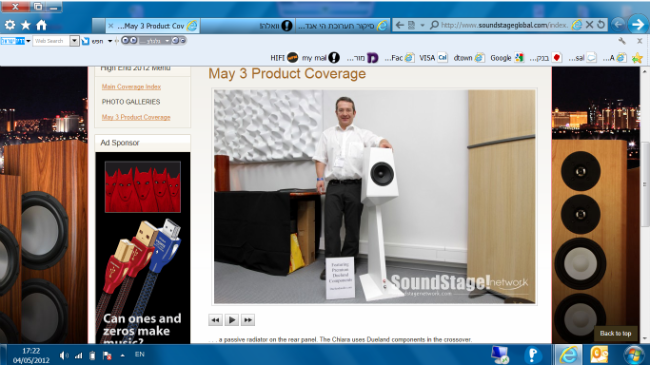Open the Favorites star panel

tap(26, 25)
